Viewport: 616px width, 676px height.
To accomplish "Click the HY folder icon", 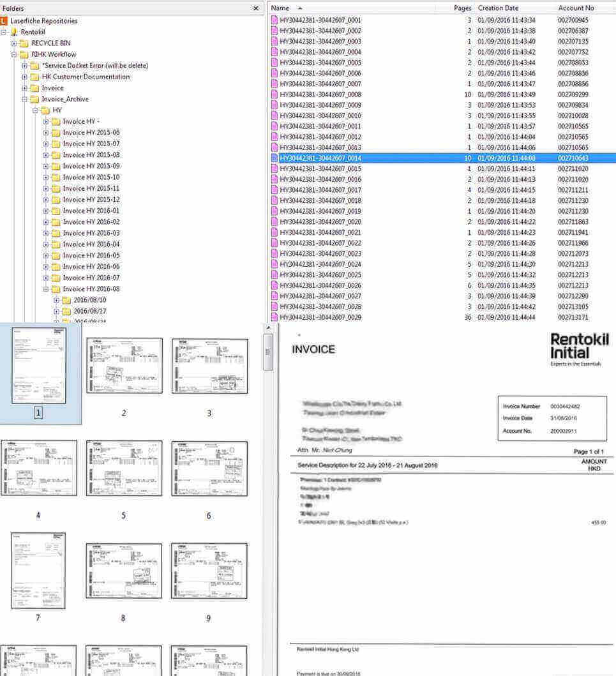I will (x=45, y=110).
